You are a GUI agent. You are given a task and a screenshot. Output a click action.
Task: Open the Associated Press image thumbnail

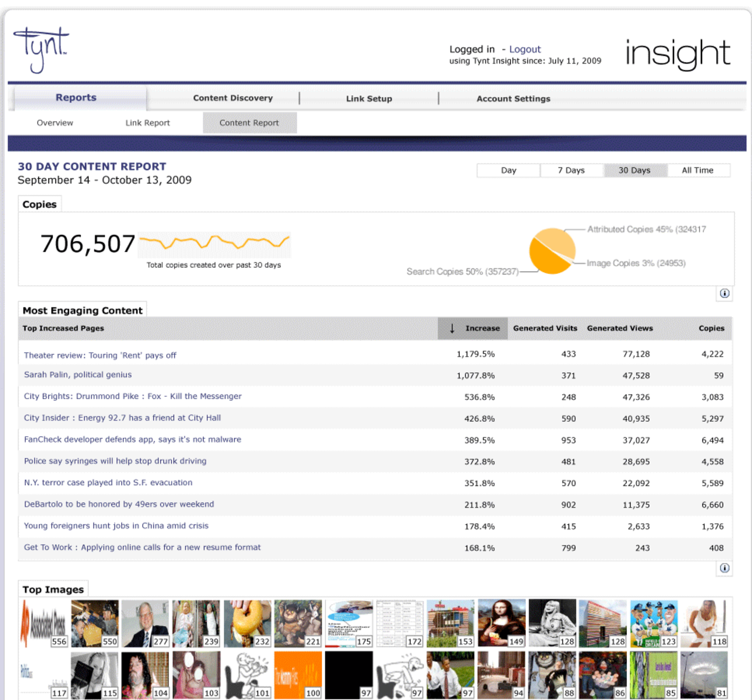pos(44,623)
